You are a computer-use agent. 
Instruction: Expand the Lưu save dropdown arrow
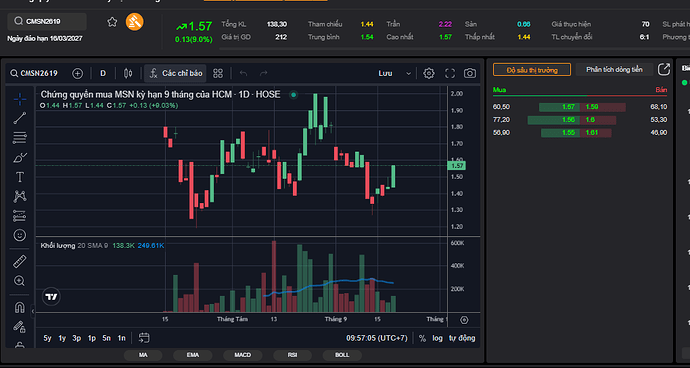click(x=409, y=74)
